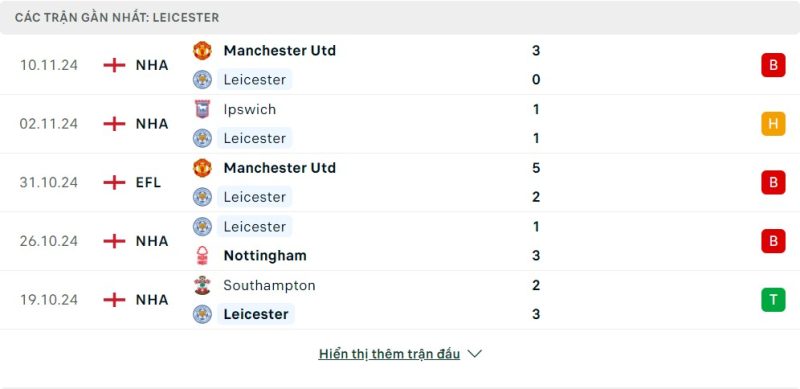Click the England flag beside EFL
This screenshot has width=800, height=389.
coord(114,182)
